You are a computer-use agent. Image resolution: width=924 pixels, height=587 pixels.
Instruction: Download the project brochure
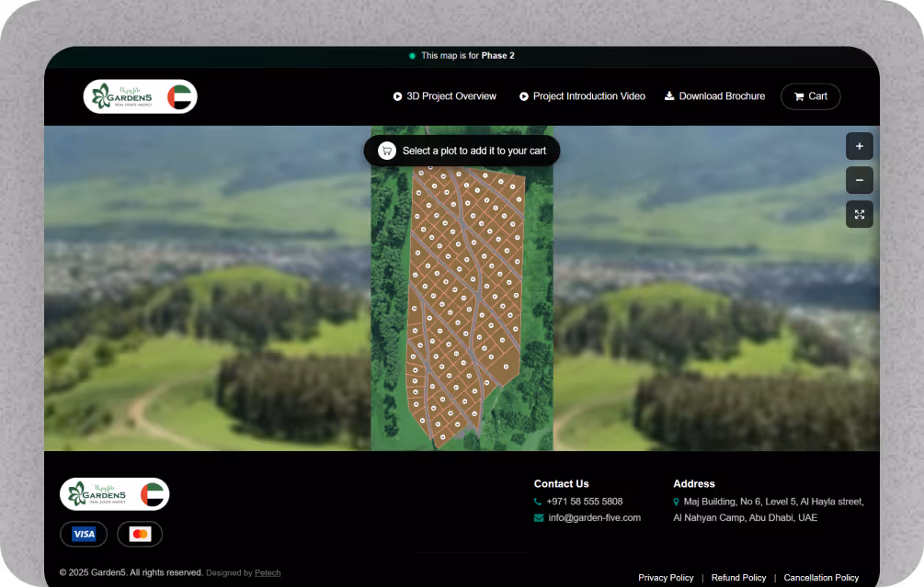(714, 96)
